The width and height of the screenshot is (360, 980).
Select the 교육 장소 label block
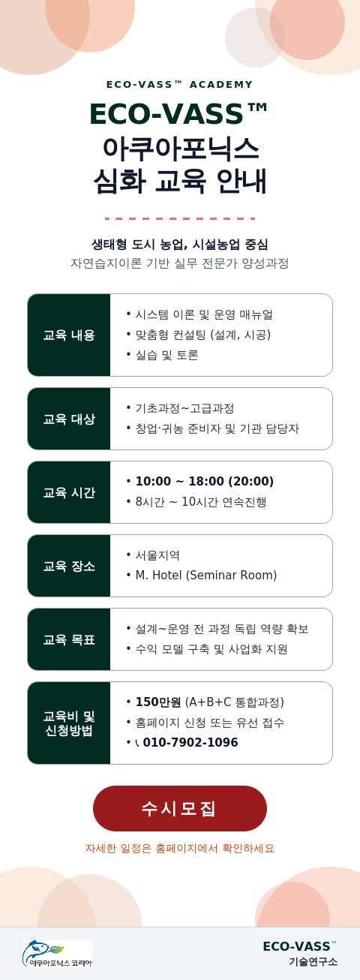click(69, 566)
